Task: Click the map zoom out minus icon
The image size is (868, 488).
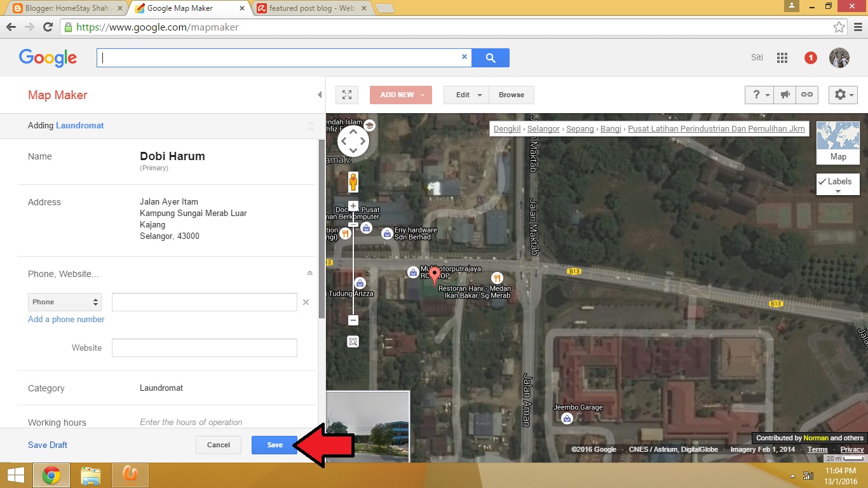Action: (x=353, y=320)
